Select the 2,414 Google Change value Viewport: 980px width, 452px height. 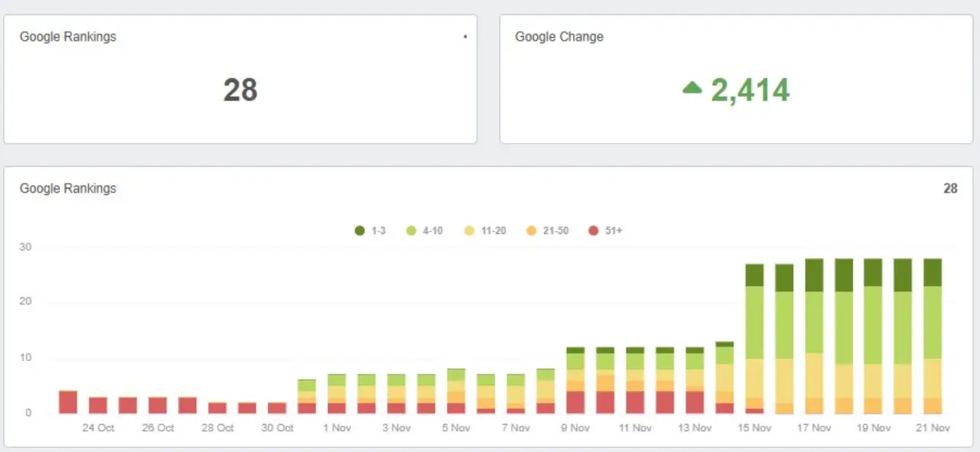750,90
